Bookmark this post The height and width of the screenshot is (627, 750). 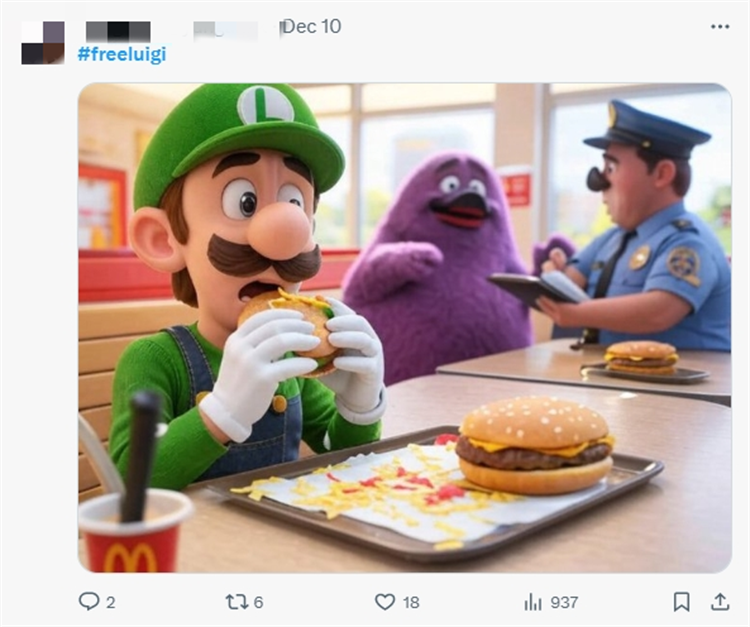click(681, 601)
